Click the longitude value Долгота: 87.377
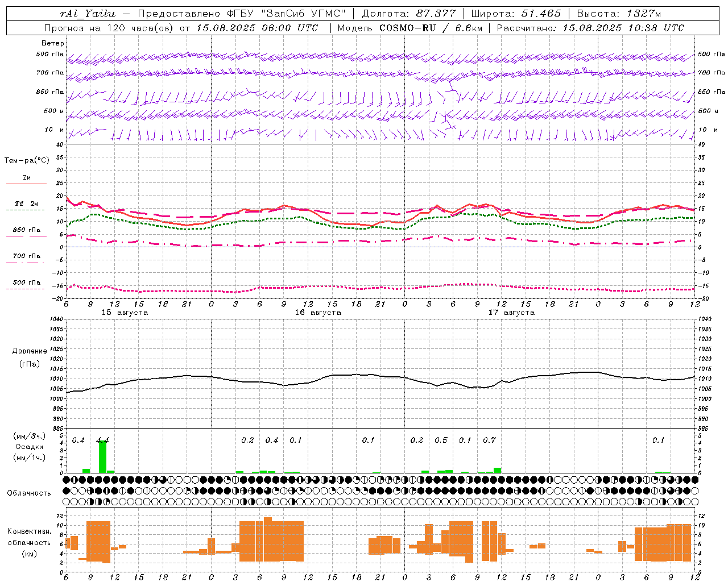 408,14
